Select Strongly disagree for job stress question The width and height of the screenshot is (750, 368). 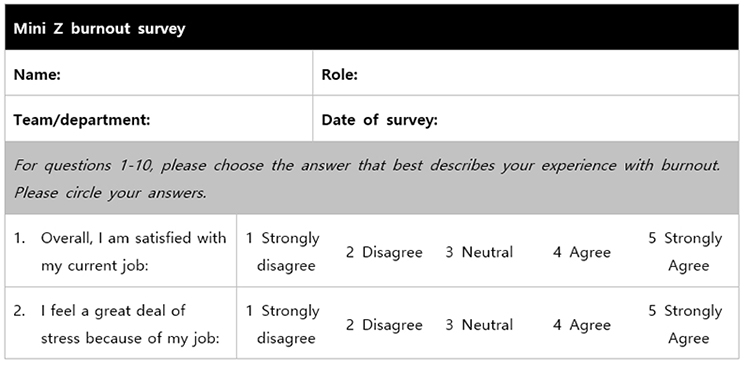[283, 324]
